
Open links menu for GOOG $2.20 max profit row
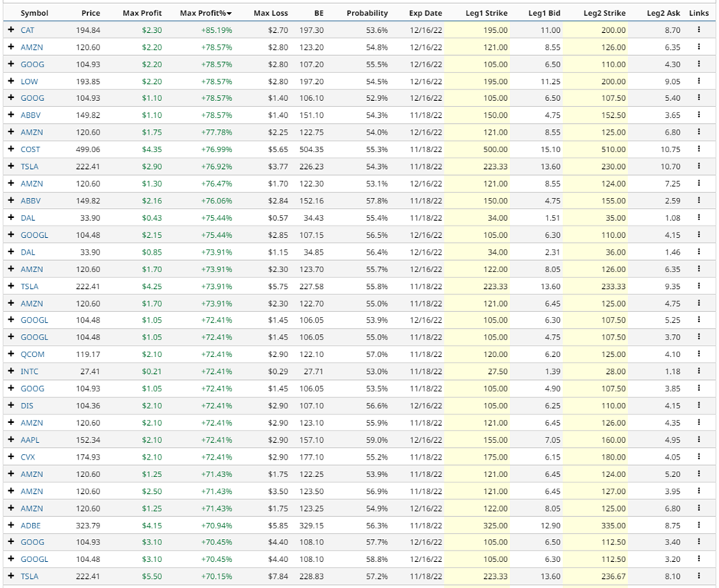point(699,64)
